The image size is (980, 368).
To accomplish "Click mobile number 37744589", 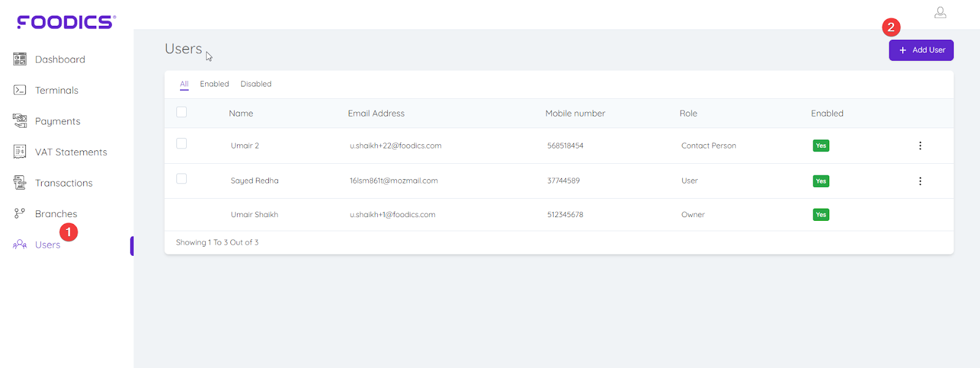I will click(563, 181).
